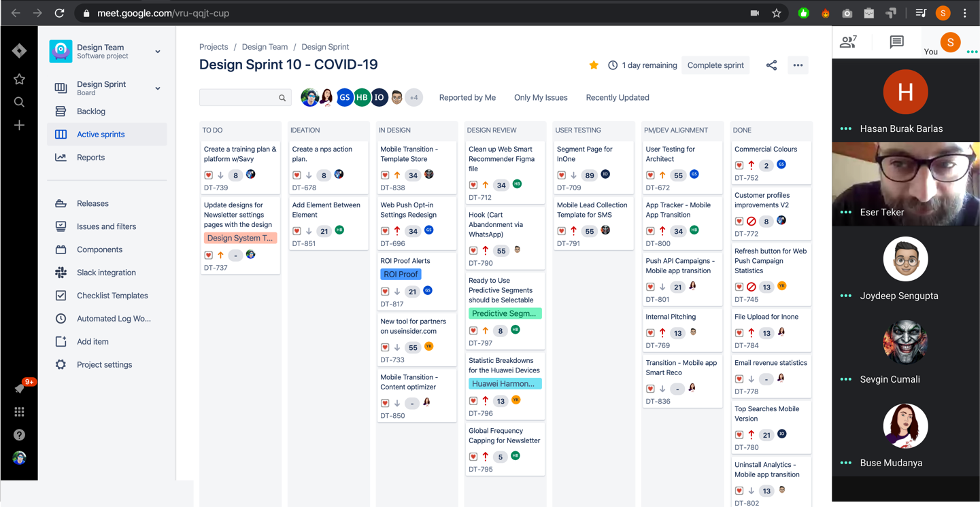Expand the Design Team project dropdown

point(158,52)
